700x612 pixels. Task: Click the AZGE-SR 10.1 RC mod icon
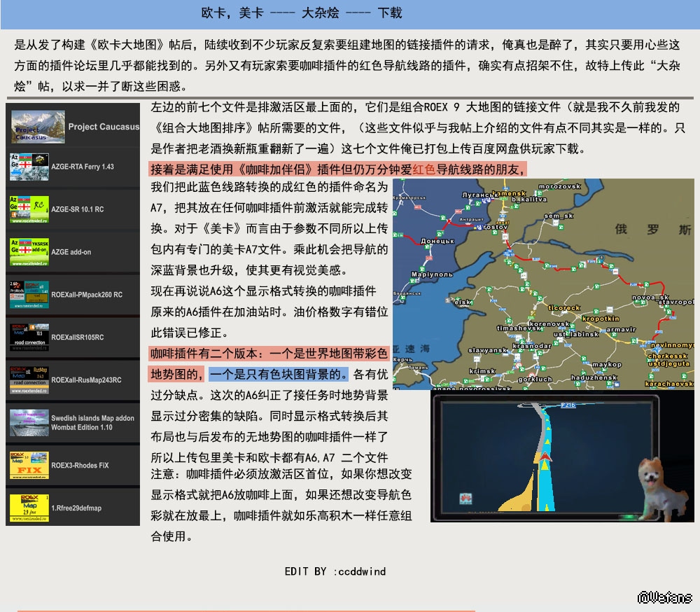point(29,209)
